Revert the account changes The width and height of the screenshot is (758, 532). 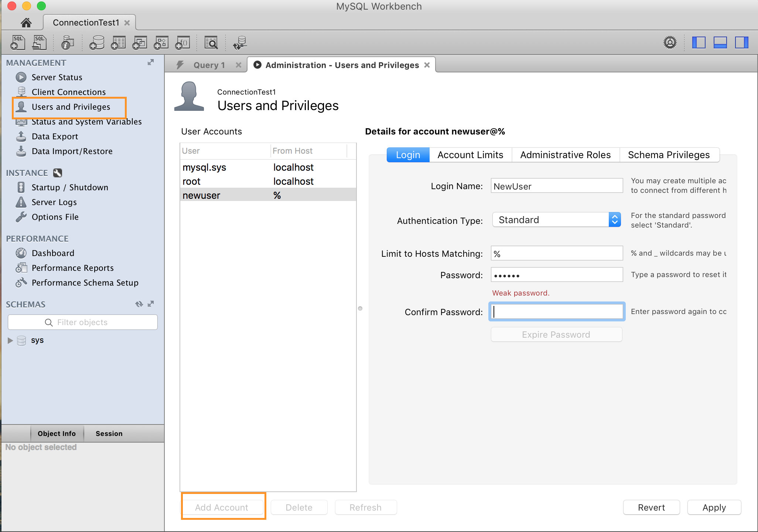coord(651,507)
